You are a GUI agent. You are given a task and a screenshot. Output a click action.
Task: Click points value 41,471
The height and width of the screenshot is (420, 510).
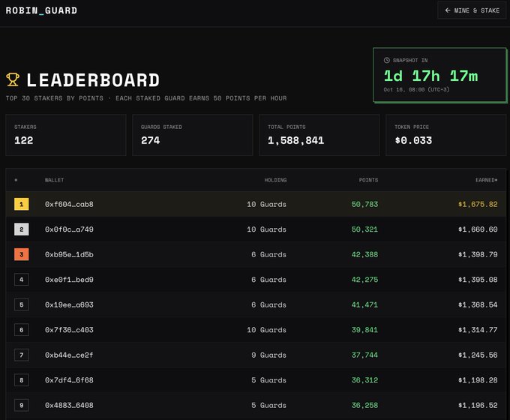coord(364,304)
